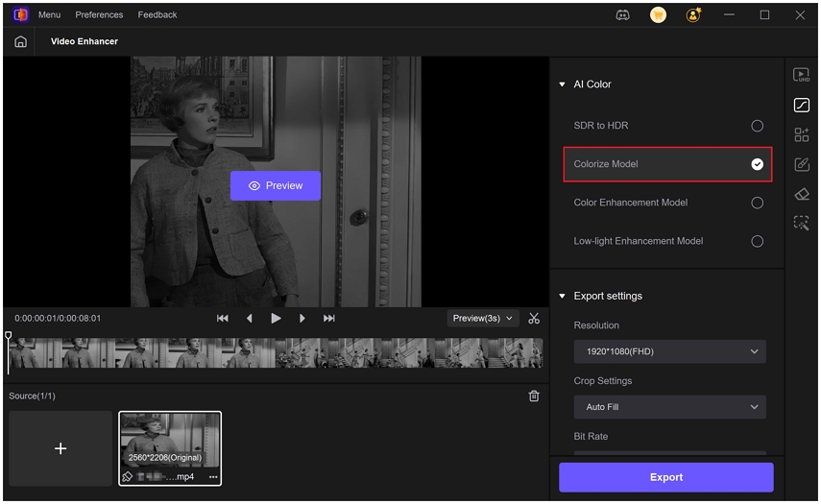Select the UHD video upscaler sidebar tool
The height and width of the screenshot is (504, 821).
pos(801,75)
